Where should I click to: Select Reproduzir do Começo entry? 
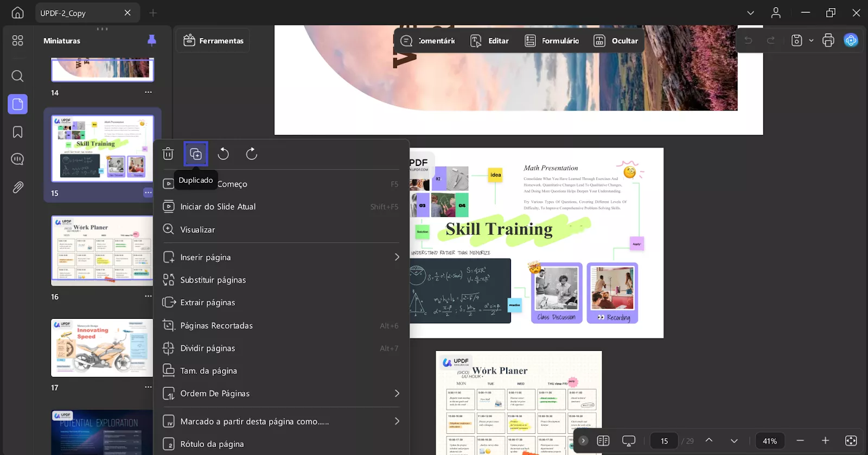click(281, 184)
